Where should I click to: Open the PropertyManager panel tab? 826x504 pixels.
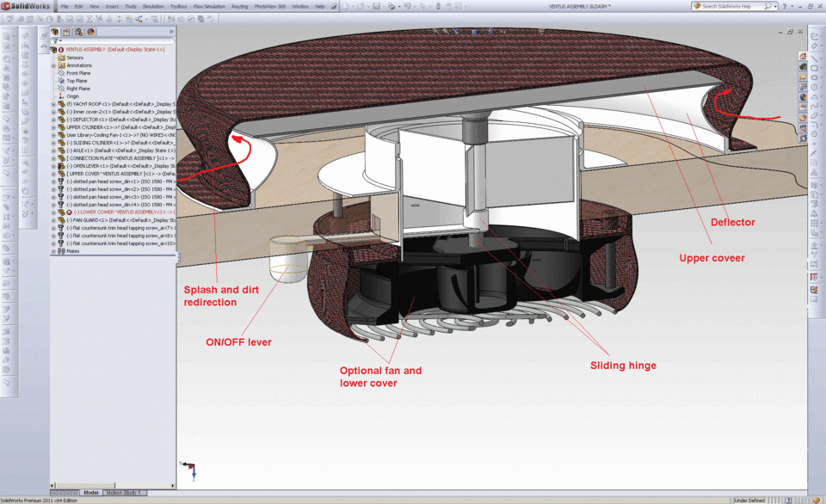click(67, 32)
